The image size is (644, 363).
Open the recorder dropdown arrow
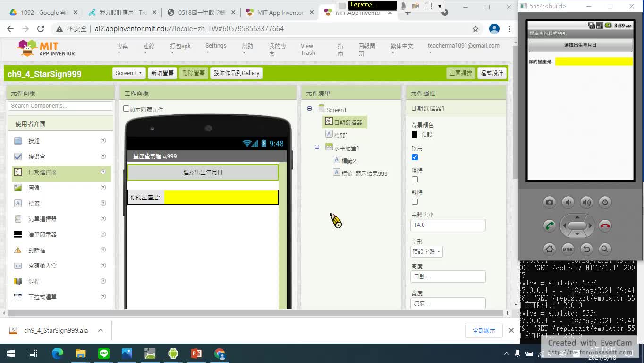click(x=440, y=6)
